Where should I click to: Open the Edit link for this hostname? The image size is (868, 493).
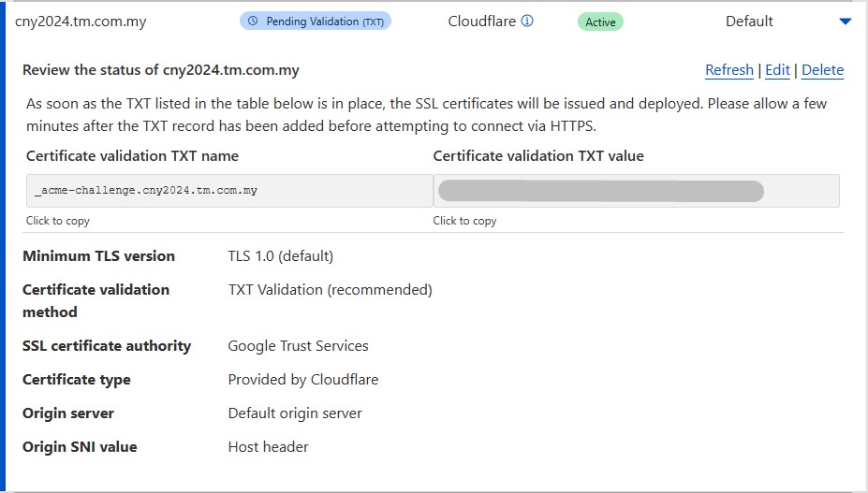point(777,70)
